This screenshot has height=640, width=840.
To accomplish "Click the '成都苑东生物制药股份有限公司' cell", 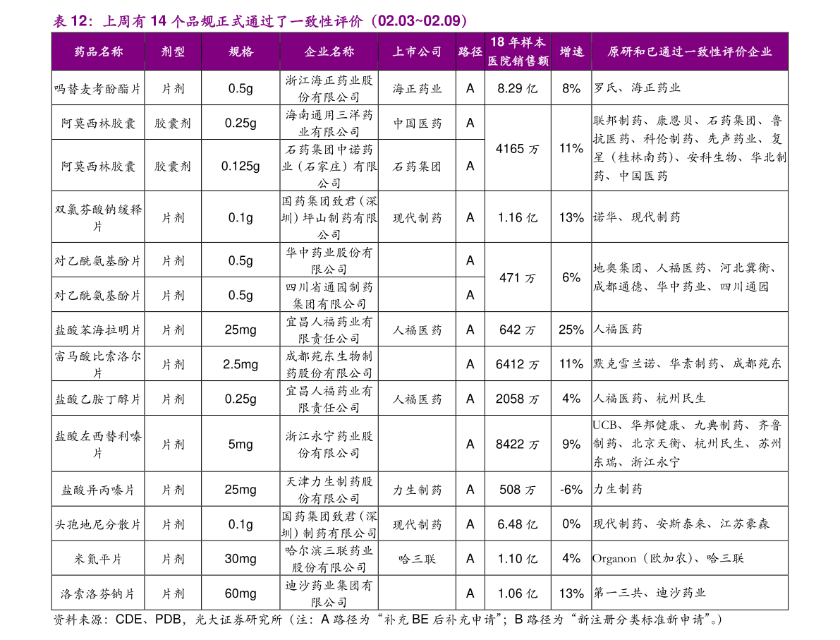I will [x=329, y=365].
